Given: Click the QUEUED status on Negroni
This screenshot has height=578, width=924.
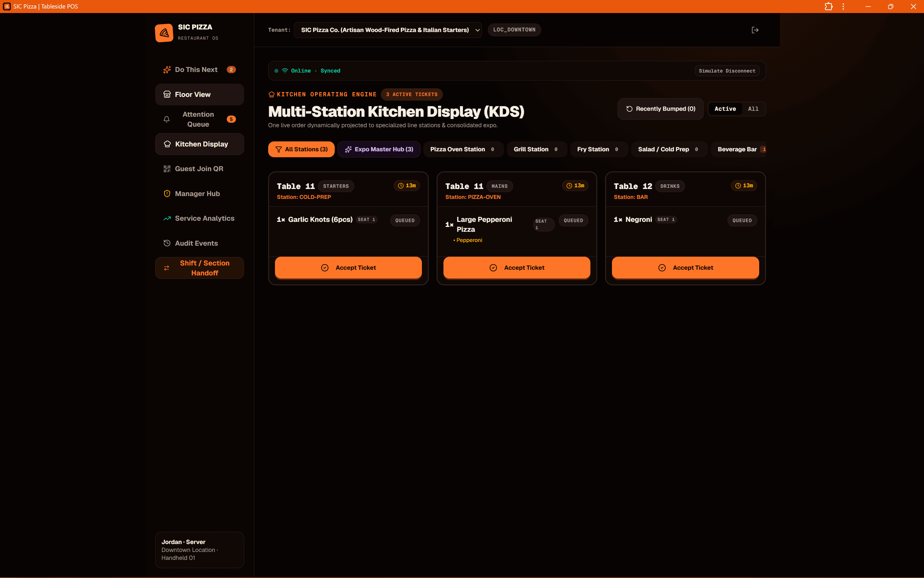Looking at the screenshot, I should tap(742, 220).
